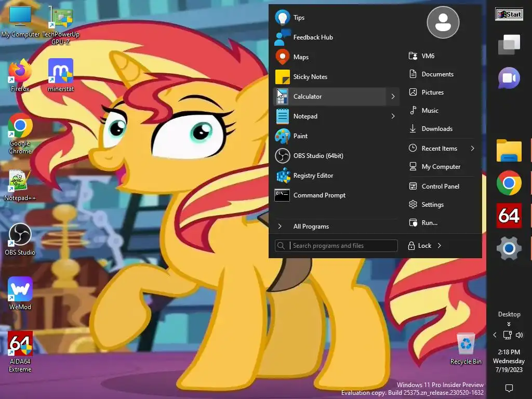Click the volume speaker tray icon
532x399 pixels.
coord(520,335)
